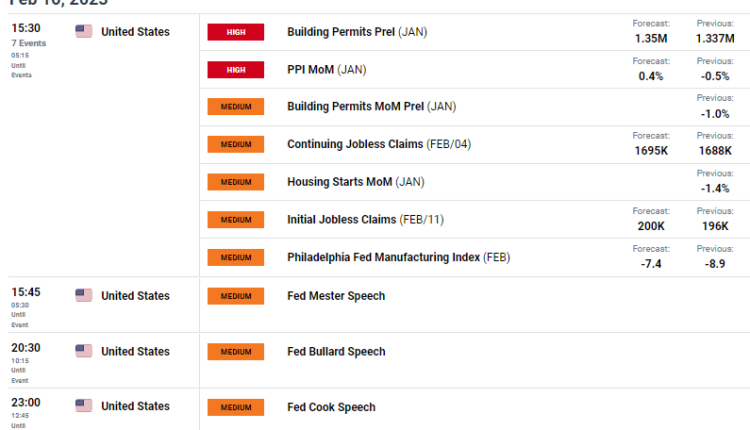Click the 1.35M forecast for Building Permits
The height and width of the screenshot is (430, 750).
652,38
